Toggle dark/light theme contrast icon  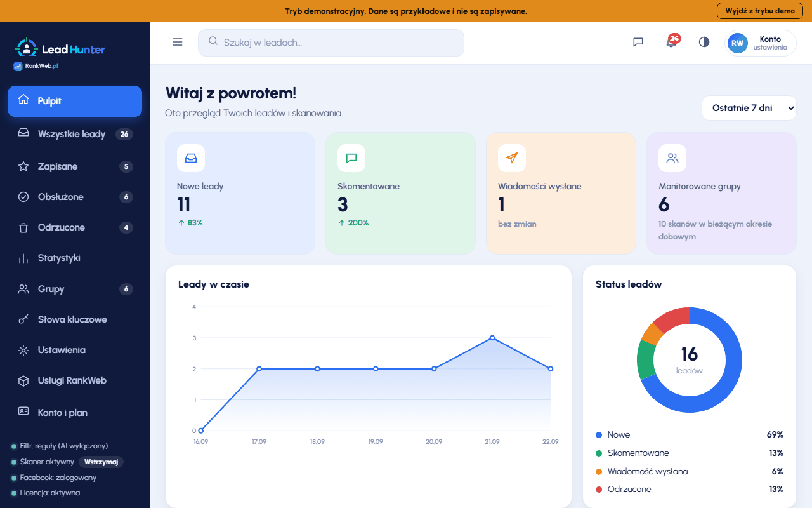click(704, 42)
